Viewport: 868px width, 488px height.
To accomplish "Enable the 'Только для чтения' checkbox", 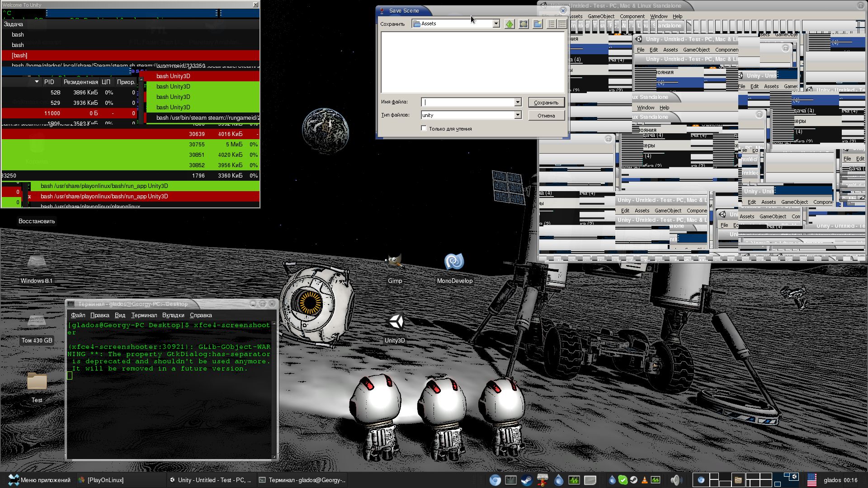I will click(x=424, y=128).
